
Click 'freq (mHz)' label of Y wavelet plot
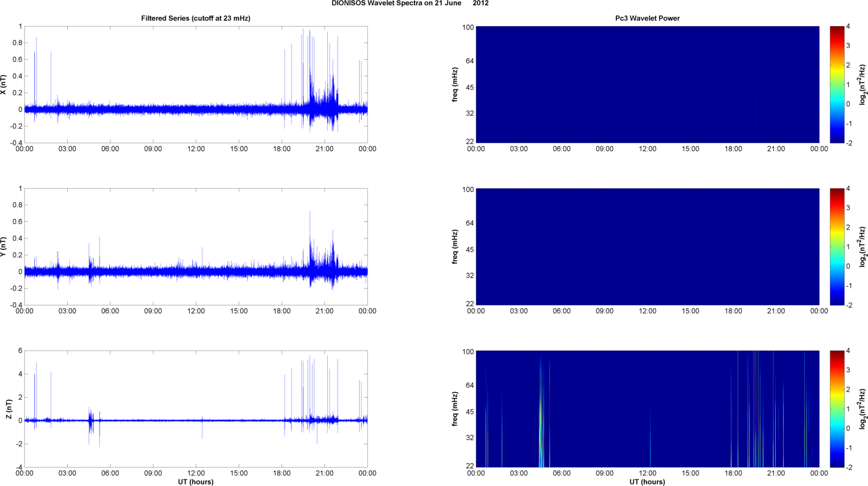pos(455,247)
